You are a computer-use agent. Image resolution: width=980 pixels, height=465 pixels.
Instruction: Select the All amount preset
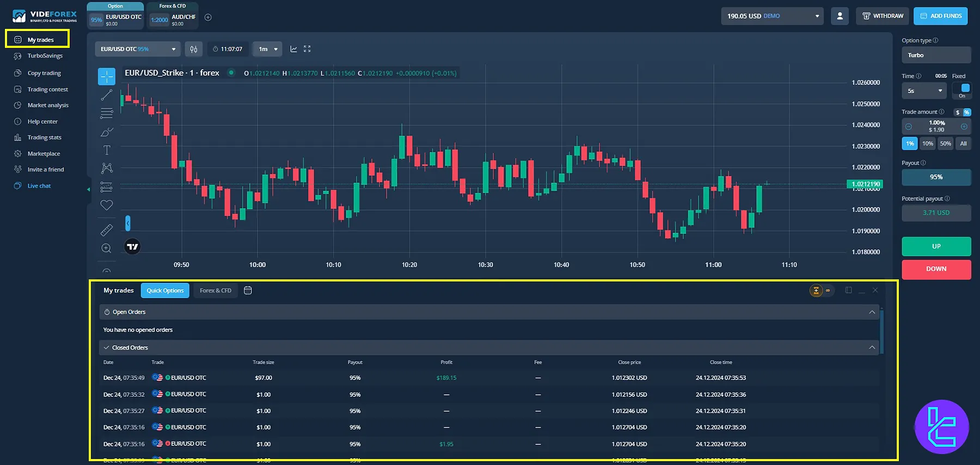[963, 144]
